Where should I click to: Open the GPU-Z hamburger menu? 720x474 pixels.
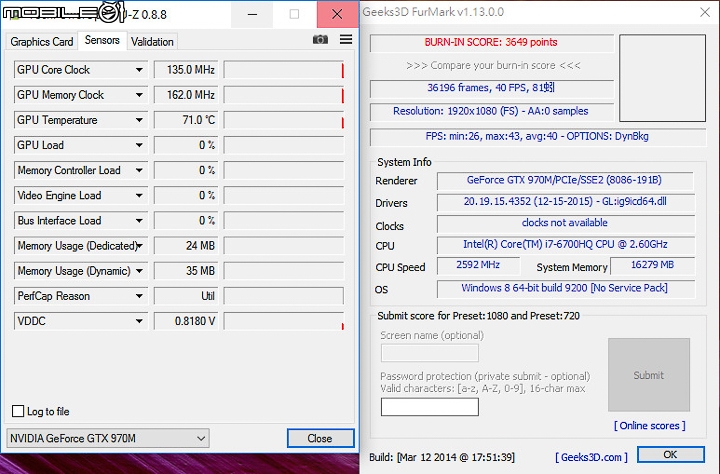[346, 40]
